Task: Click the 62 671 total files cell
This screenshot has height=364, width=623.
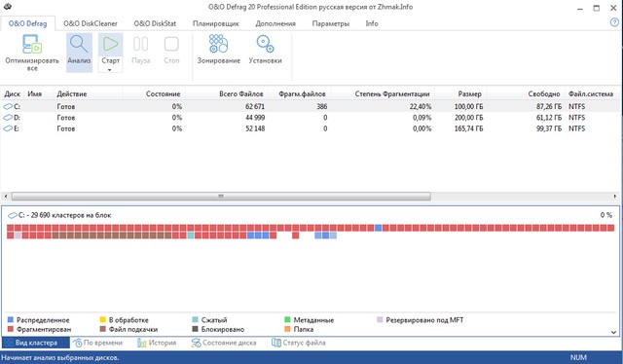Action: click(255, 106)
